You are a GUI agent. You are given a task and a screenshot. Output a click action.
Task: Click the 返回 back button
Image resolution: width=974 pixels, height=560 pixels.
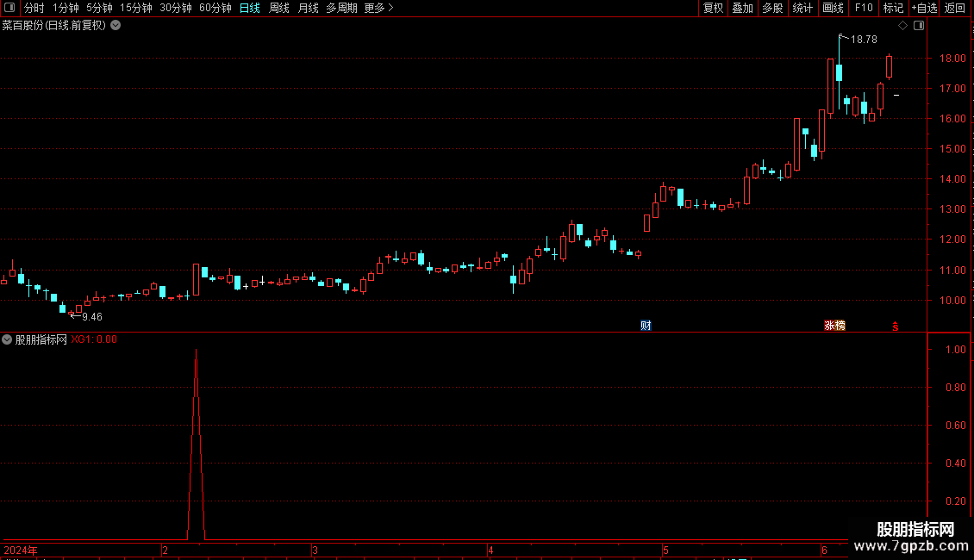955,8
